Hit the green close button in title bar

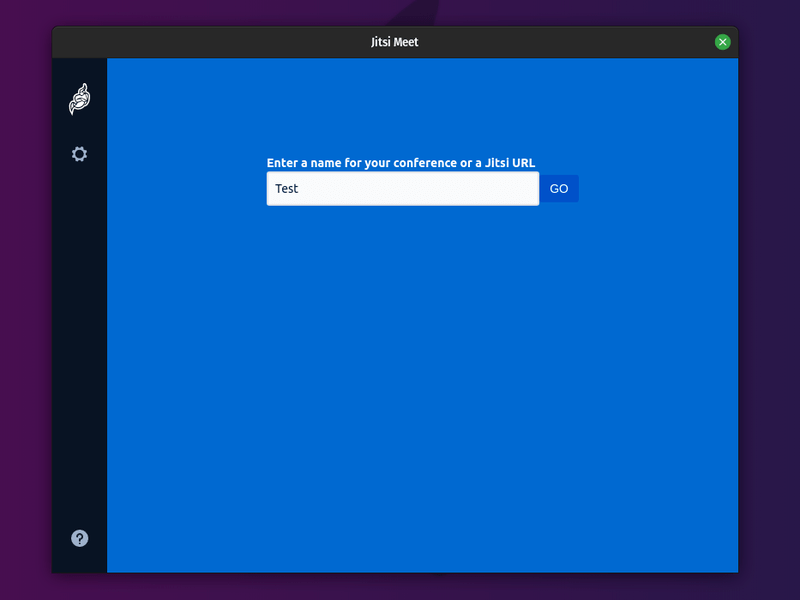[x=722, y=42]
